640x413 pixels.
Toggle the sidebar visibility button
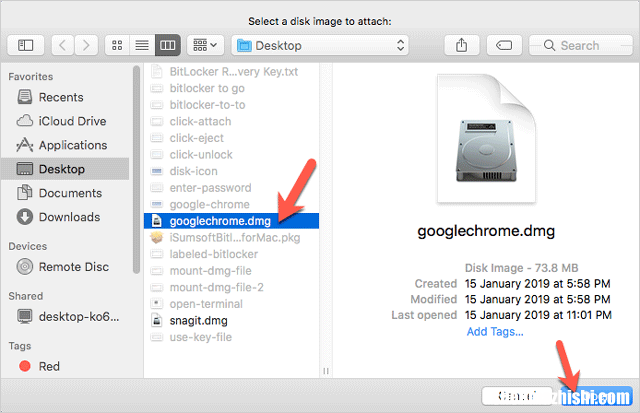[x=25, y=45]
